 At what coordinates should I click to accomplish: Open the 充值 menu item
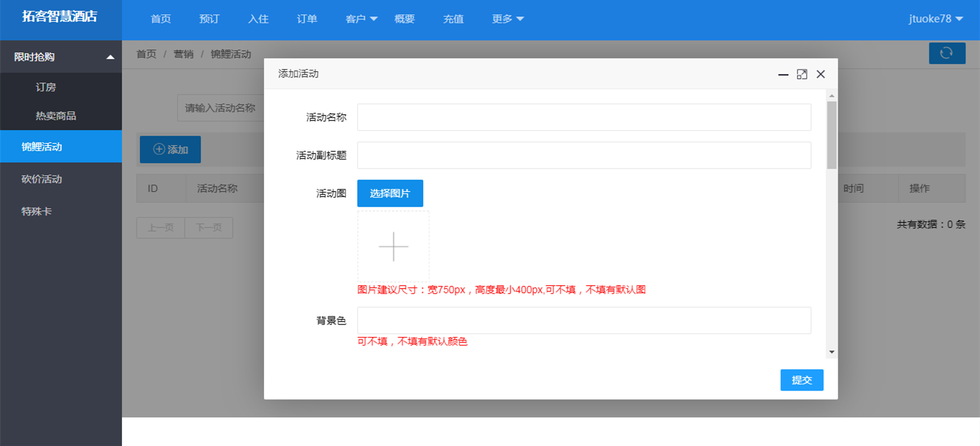[x=453, y=19]
